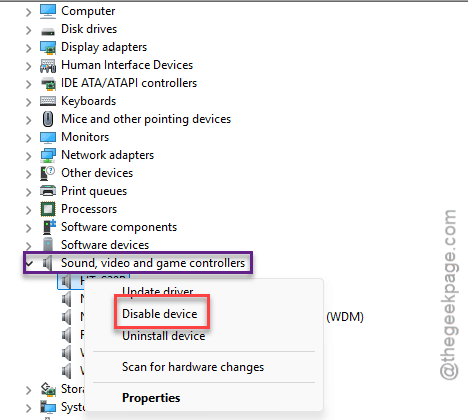Select Update driver menu entry
The height and width of the screenshot is (420, 468).
(157, 291)
